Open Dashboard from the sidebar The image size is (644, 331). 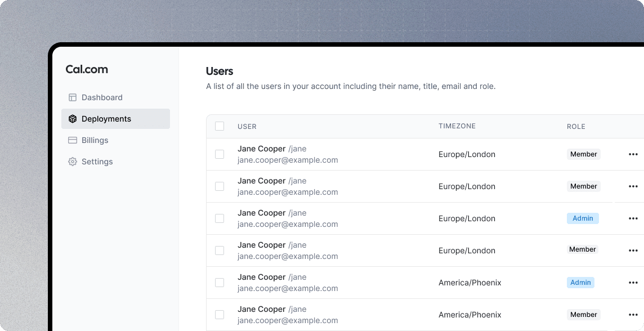115,97
